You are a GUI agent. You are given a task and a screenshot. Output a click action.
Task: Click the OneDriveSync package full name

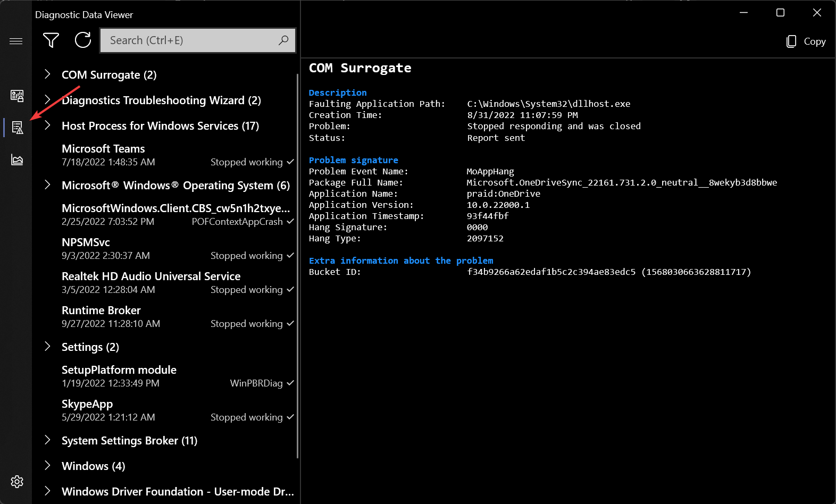tap(622, 182)
